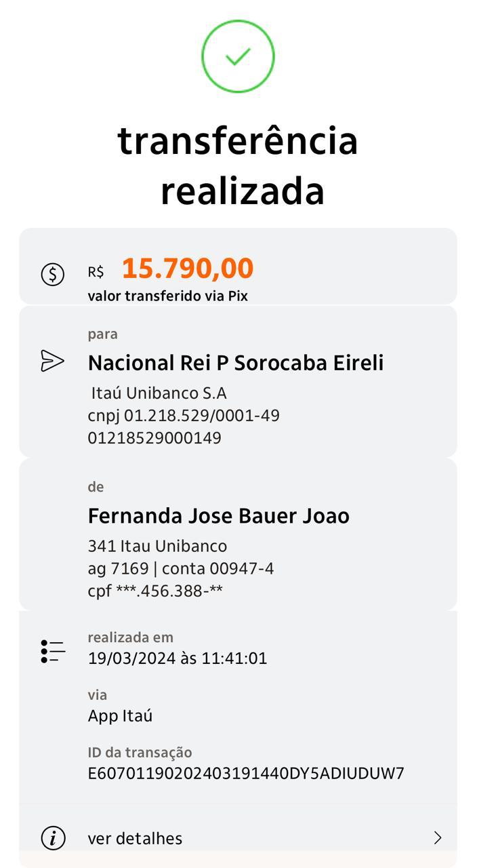Screen dimensions: 477x868
Task: Expand details using the right chevron arrow
Action: click(438, 838)
